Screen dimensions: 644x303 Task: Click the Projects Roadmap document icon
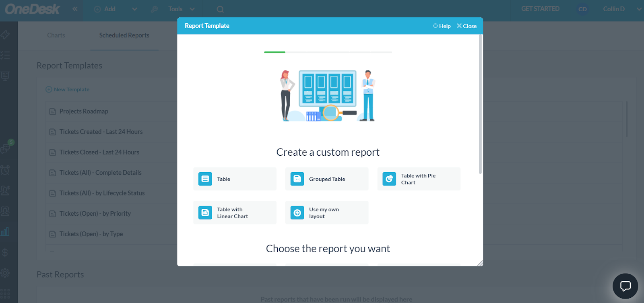click(53, 111)
